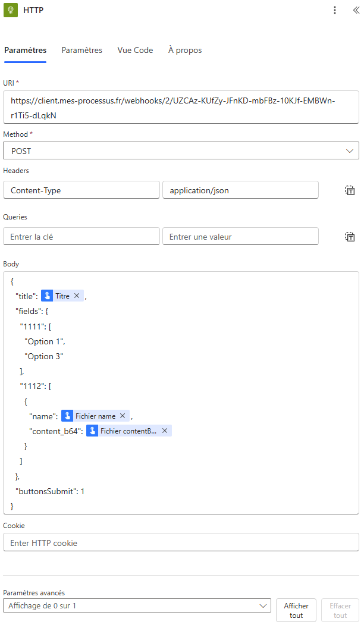Expand the Method dropdown showing POST

(x=181, y=151)
